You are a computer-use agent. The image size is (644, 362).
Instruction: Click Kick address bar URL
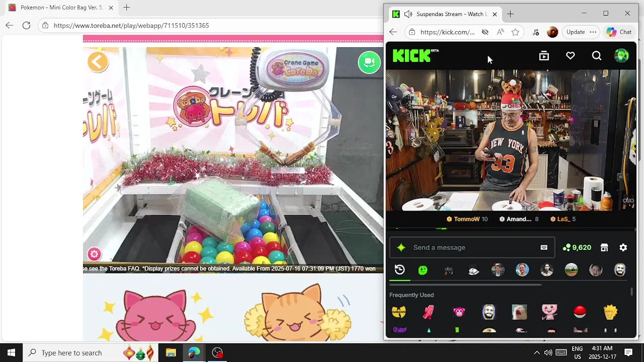(447, 32)
